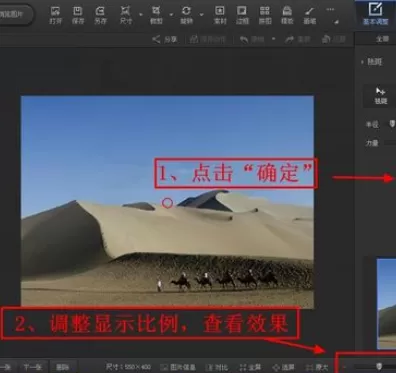Image resolution: width=396 pixels, height=373 pixels.
Task: Open the 边框 frame tool
Action: tap(242, 15)
